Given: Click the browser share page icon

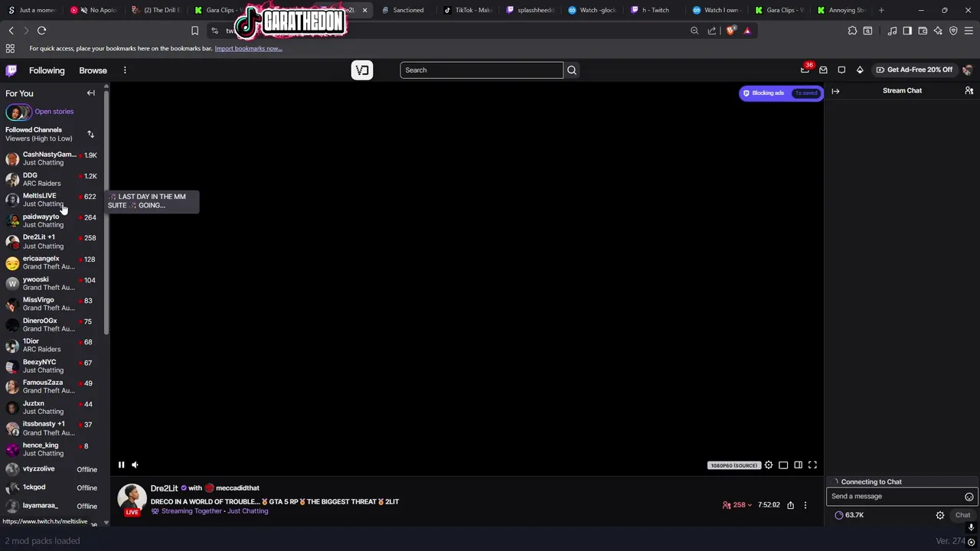Looking at the screenshot, I should point(712,31).
